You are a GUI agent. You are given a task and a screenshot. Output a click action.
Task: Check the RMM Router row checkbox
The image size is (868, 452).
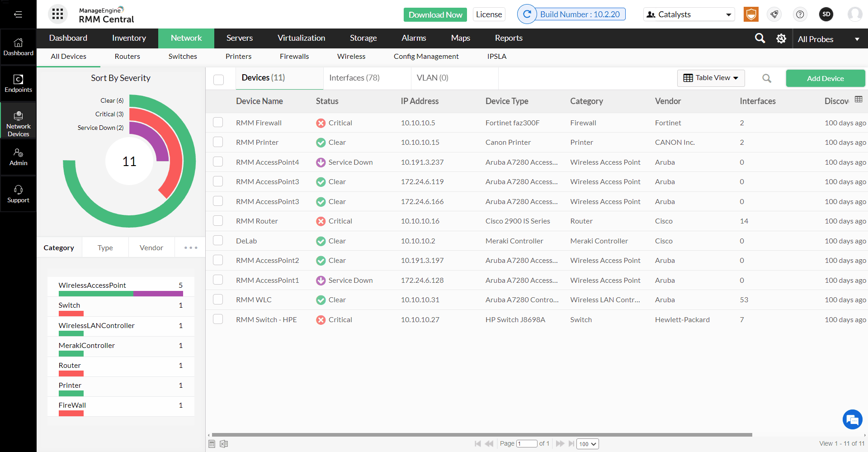(218, 220)
